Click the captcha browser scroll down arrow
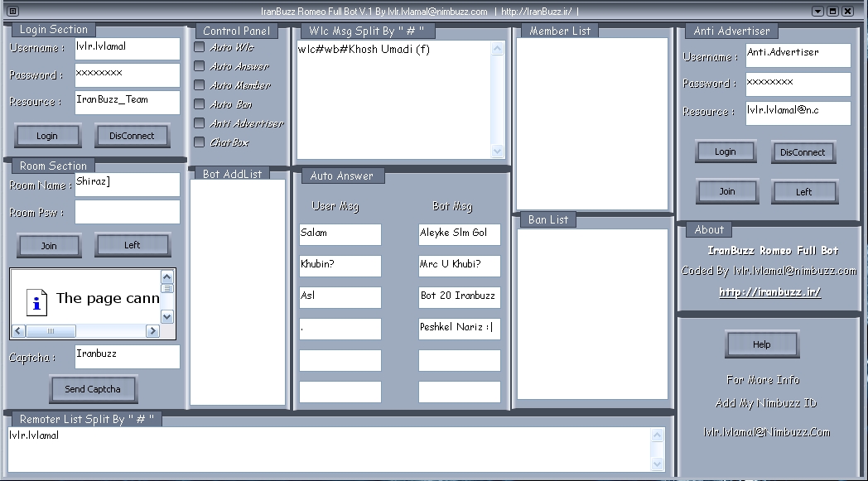The width and height of the screenshot is (868, 481). tap(167, 316)
